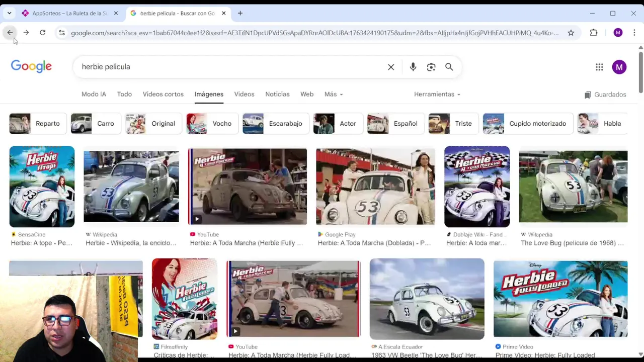Open the tab search dropdown arrow
Screen dimensions: 644x362
coord(9,13)
